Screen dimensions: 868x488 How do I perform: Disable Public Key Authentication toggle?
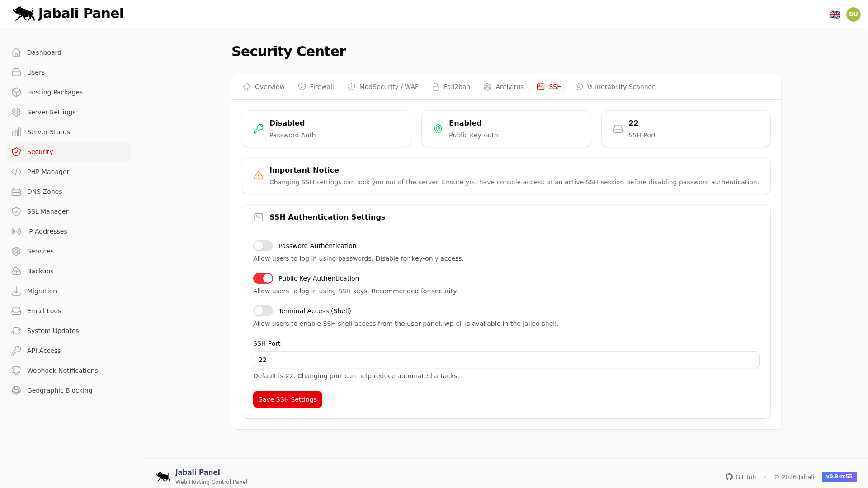click(x=263, y=278)
